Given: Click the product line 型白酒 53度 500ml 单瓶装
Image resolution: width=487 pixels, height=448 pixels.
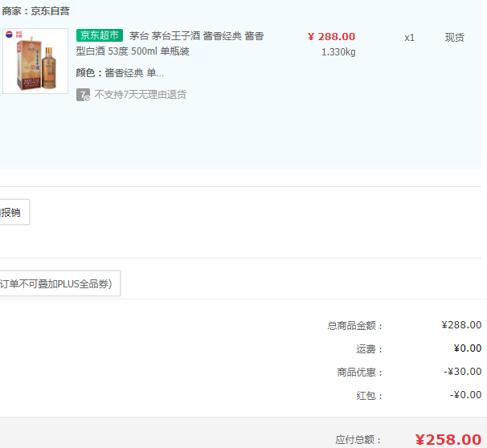Looking at the screenshot, I should tap(133, 51).
